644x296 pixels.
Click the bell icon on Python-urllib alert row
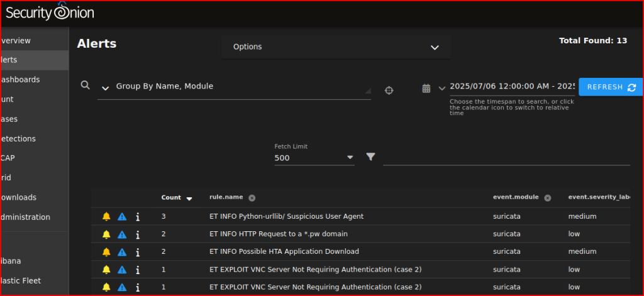[106, 216]
